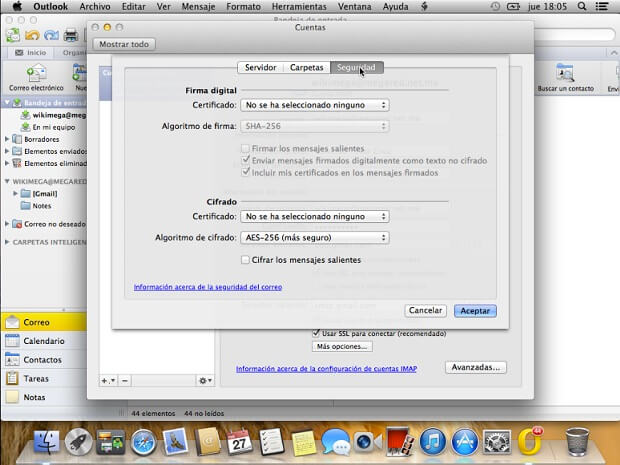The height and width of the screenshot is (465, 620).
Task: Open System Preferences gear in dock
Action: tap(497, 442)
